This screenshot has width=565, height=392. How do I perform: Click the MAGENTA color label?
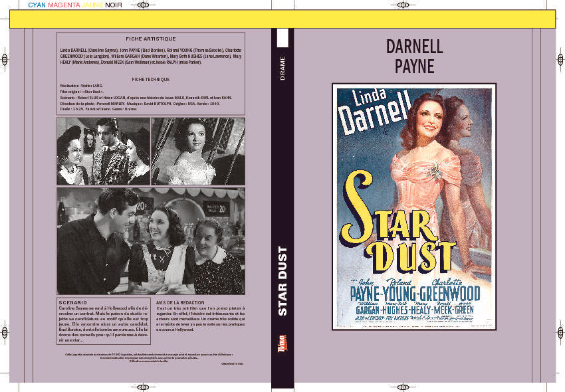coord(64,5)
